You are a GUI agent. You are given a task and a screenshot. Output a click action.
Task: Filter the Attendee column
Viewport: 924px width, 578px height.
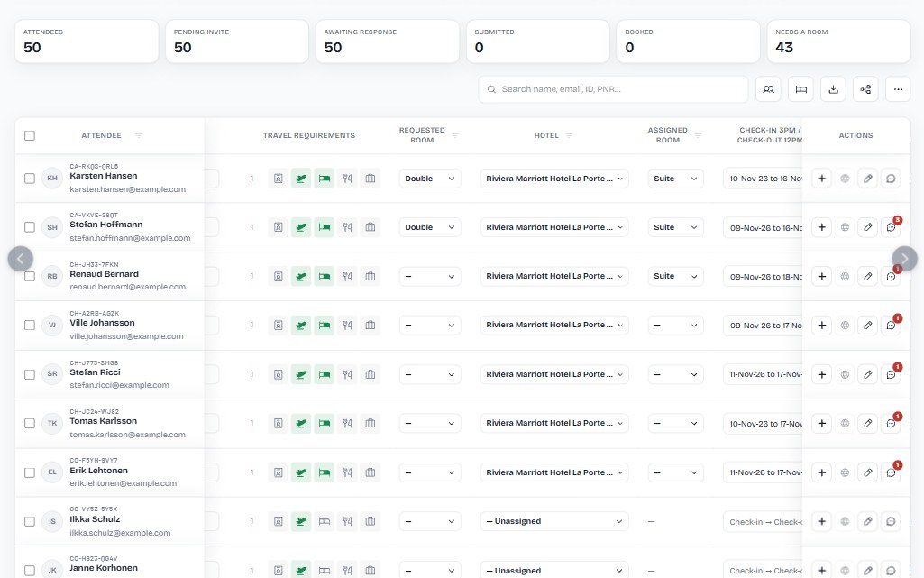(139, 135)
